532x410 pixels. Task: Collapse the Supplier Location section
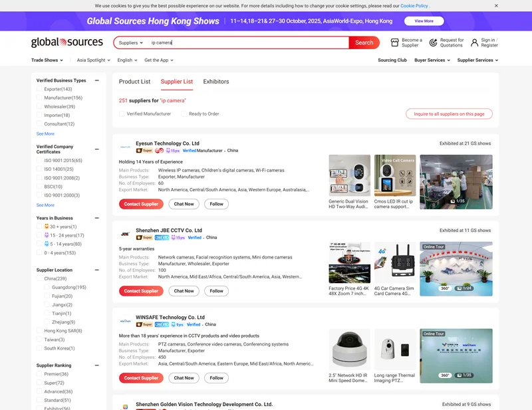[x=97, y=270]
